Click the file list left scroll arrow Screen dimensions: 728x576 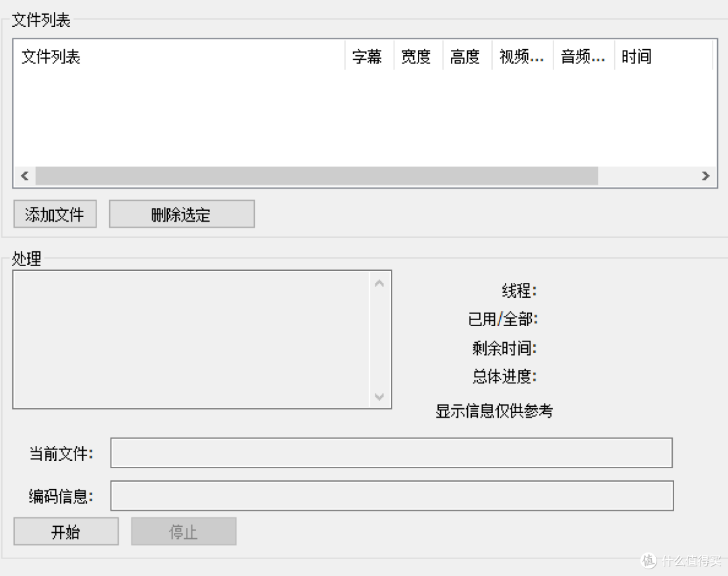pyautogui.click(x=25, y=176)
